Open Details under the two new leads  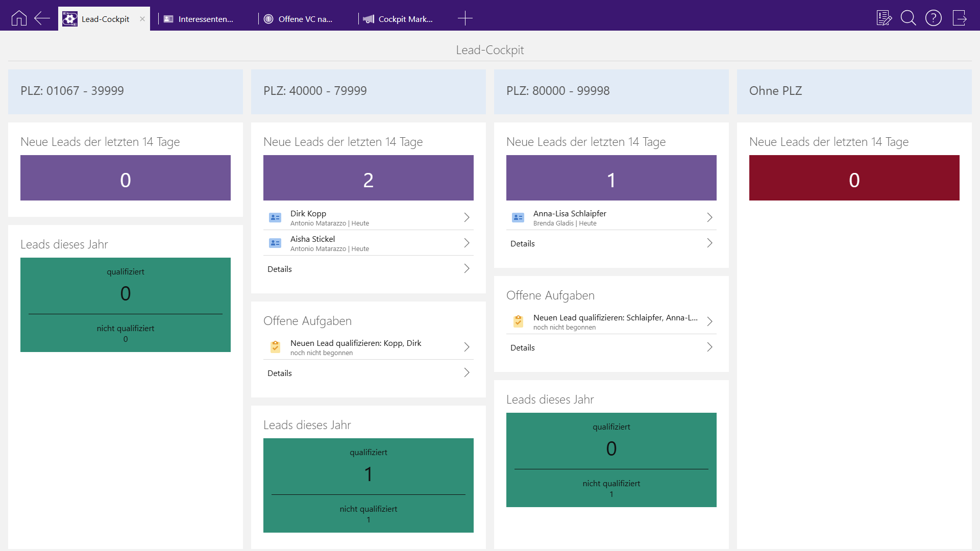(x=369, y=269)
